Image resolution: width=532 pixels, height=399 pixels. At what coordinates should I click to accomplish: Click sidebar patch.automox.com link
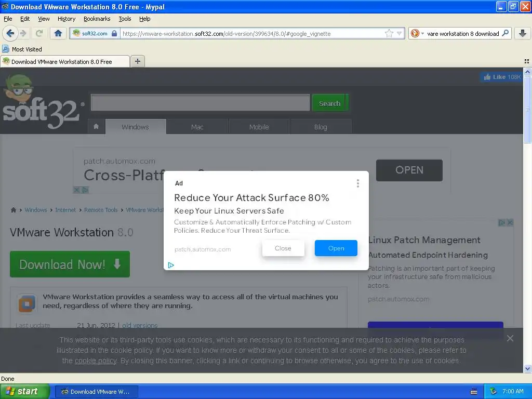[398, 299]
